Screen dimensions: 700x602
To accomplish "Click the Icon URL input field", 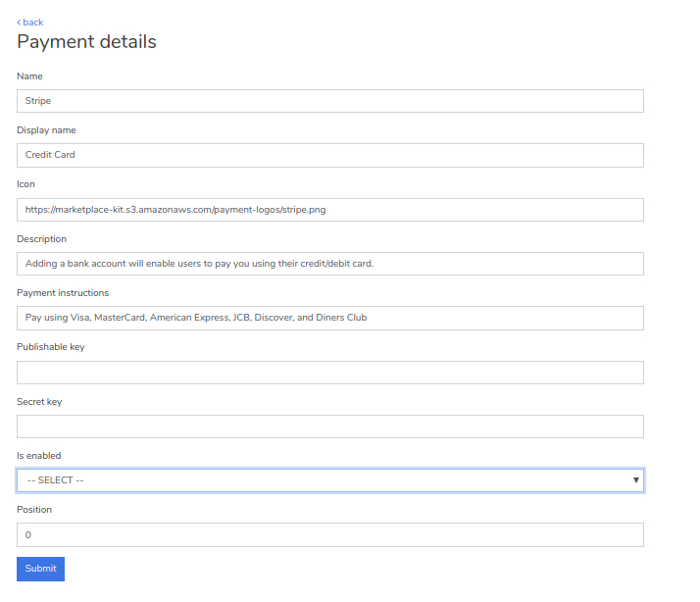I will 329,210.
